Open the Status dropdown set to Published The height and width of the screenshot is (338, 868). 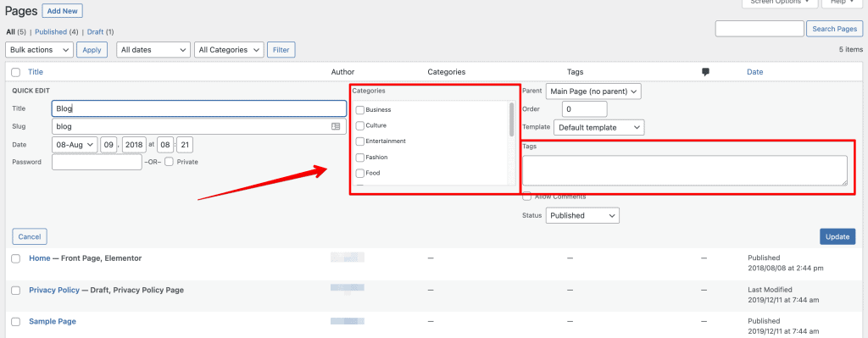click(x=582, y=216)
